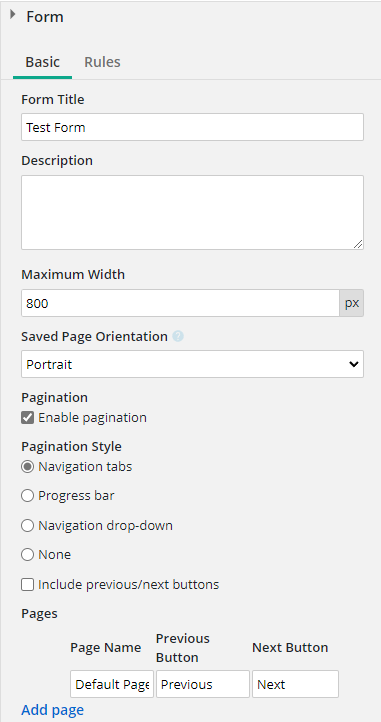
Task: Click the Add page link
Action: [53, 710]
